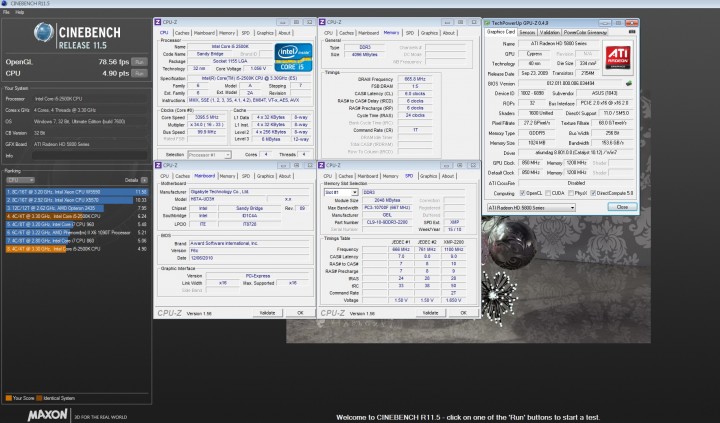Open the Ranking CPU dropdown in Cinebench

coord(20,180)
